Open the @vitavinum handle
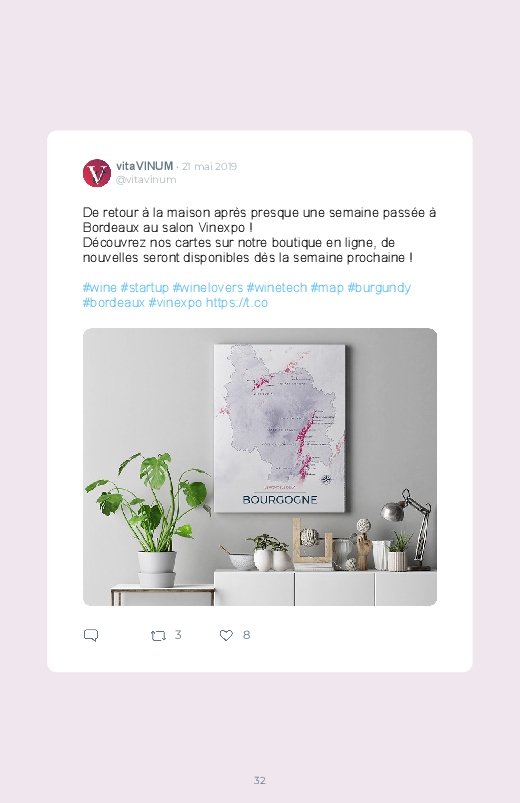This screenshot has width=520, height=803. 146,180
